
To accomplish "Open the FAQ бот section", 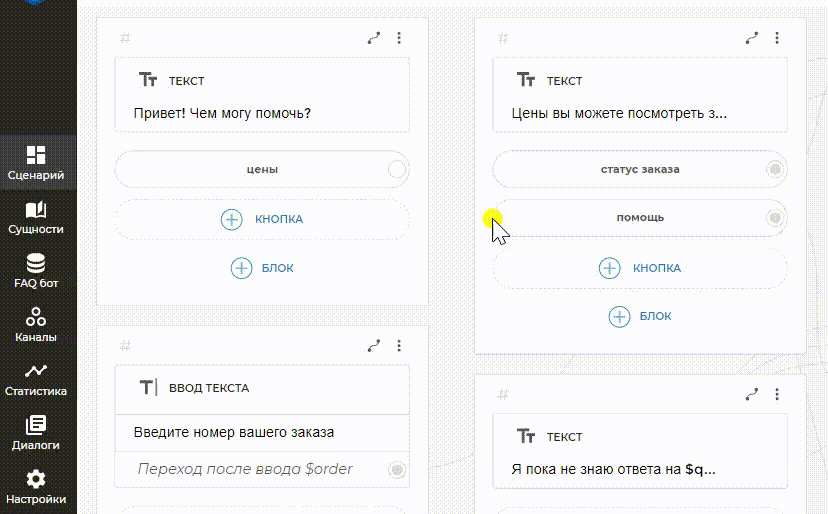I will [x=36, y=271].
